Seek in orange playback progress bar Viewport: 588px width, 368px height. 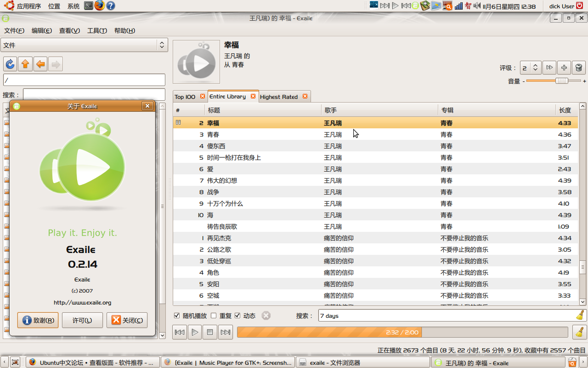[402, 332]
